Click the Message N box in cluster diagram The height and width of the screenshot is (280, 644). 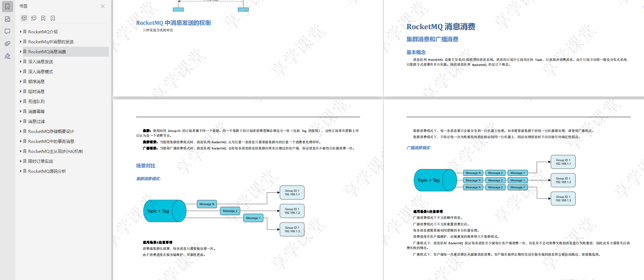click(207, 204)
